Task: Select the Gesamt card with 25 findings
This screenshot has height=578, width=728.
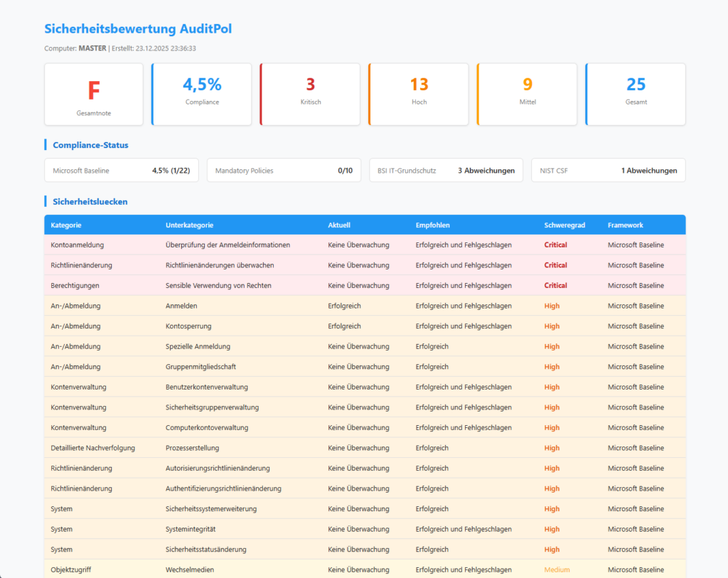Action: [x=635, y=94]
